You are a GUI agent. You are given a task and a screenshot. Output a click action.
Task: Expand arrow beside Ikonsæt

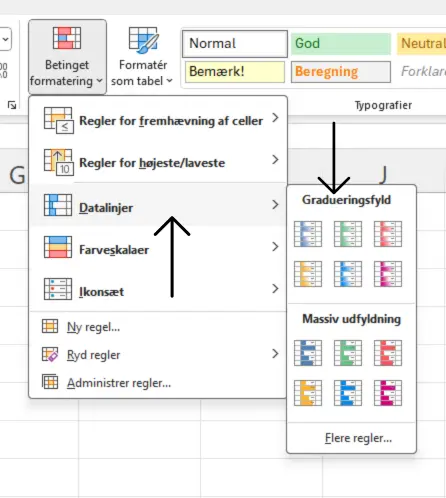pos(275,288)
